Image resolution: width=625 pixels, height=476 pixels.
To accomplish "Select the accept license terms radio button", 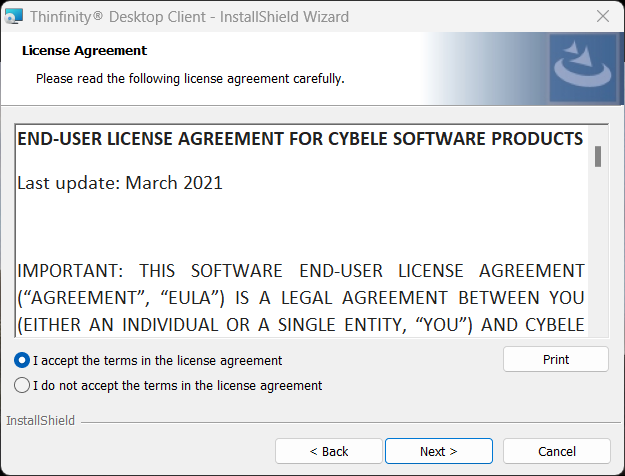I will (x=22, y=360).
